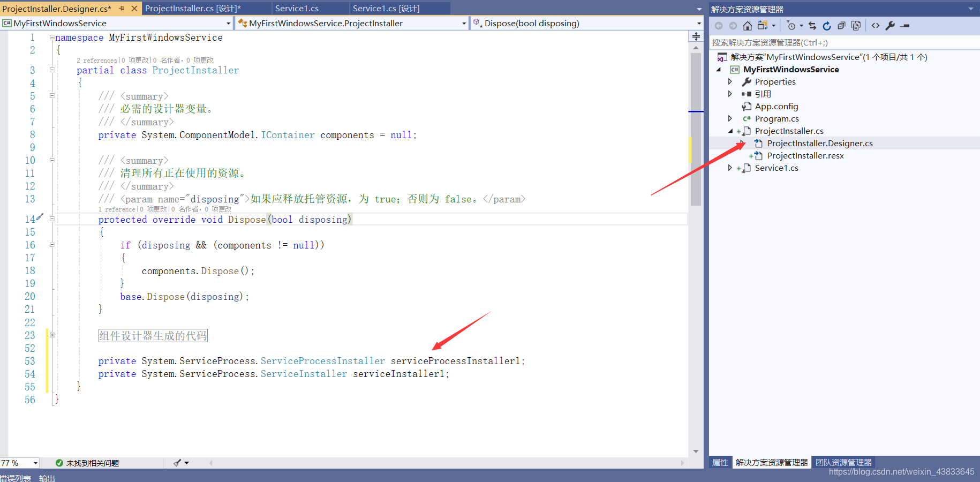Click the Program.cs C# file icon

tap(747, 119)
